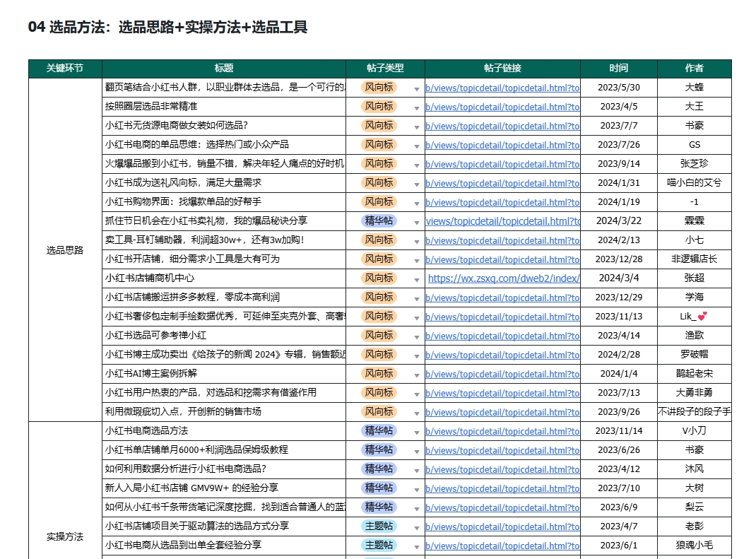Click the 关键环节 column header

click(x=65, y=69)
